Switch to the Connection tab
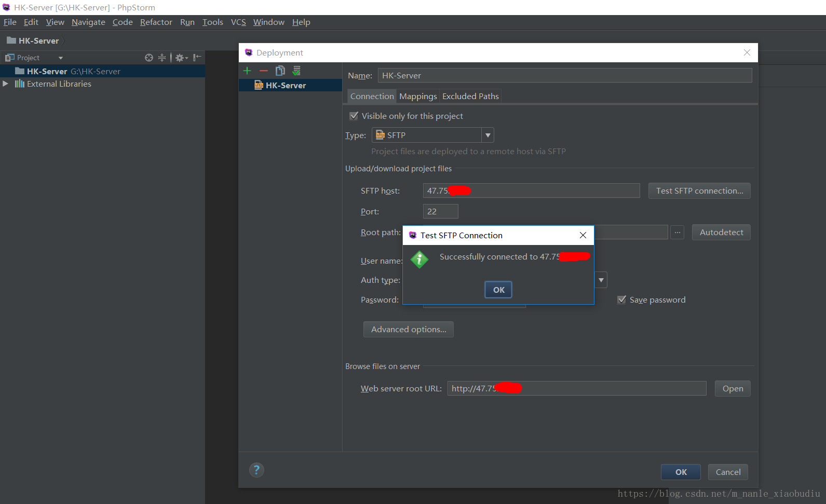 tap(372, 96)
